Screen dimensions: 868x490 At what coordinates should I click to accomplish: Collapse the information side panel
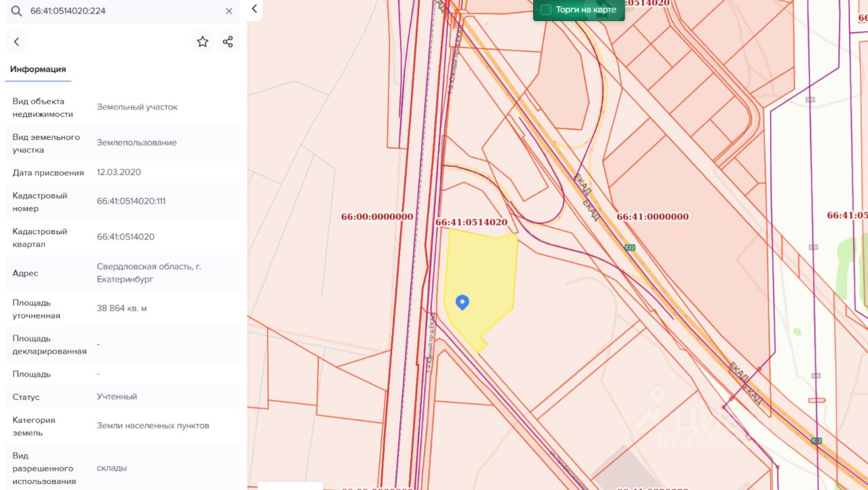(x=254, y=9)
